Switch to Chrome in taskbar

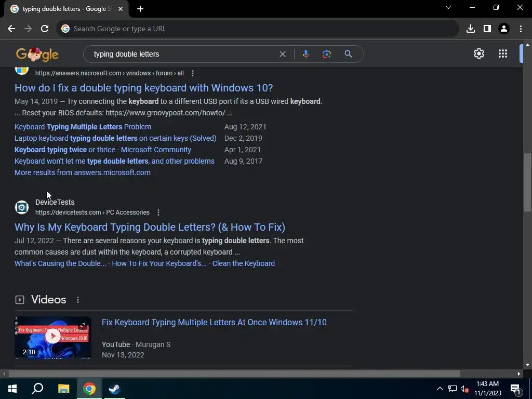89,389
